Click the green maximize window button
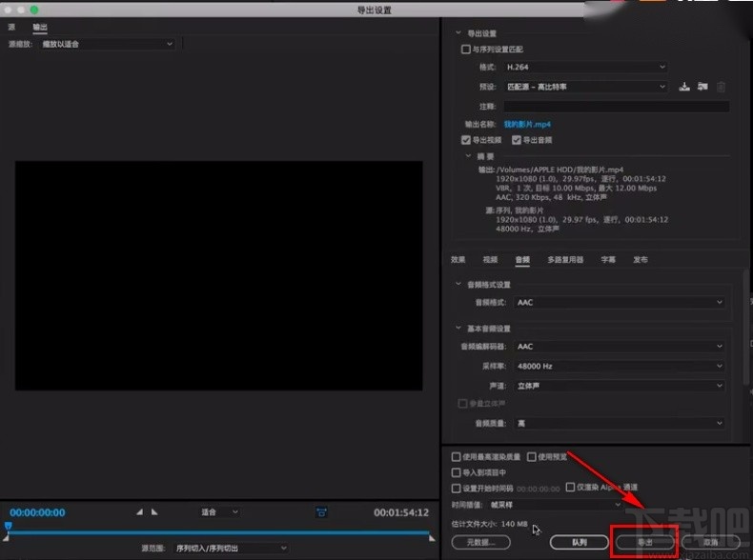 point(34,10)
